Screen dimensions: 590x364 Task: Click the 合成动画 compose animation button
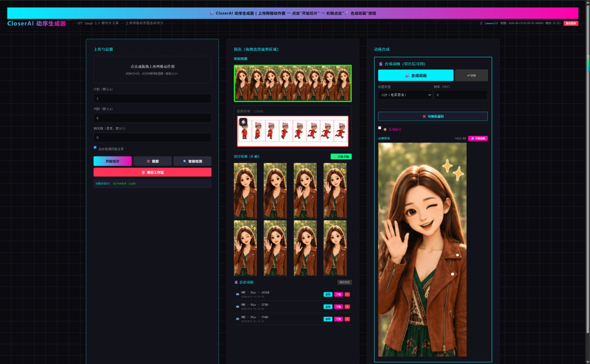pyautogui.click(x=415, y=75)
